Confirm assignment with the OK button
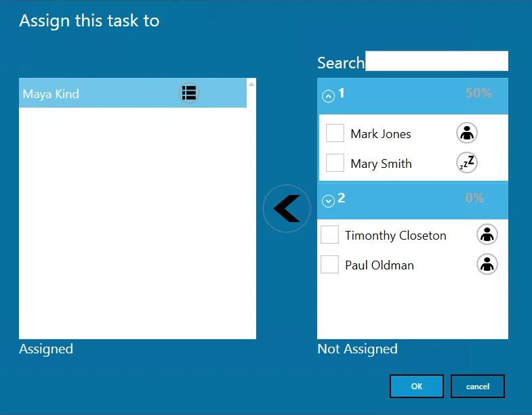 click(x=417, y=386)
